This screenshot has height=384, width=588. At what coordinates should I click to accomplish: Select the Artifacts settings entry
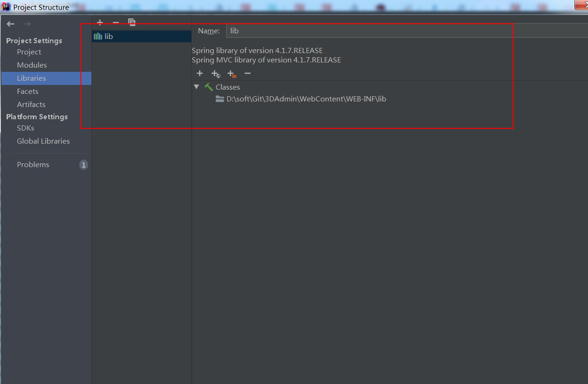[x=30, y=104]
